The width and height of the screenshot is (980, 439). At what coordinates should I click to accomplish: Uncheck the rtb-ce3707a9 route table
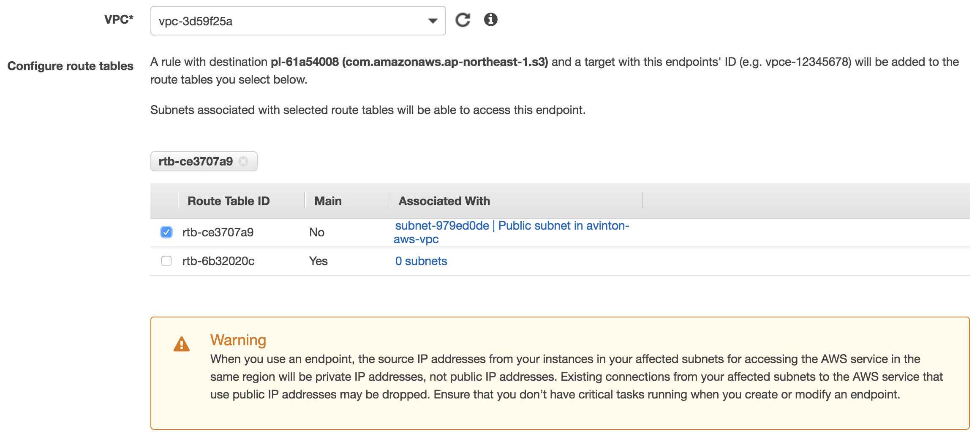pos(166,232)
